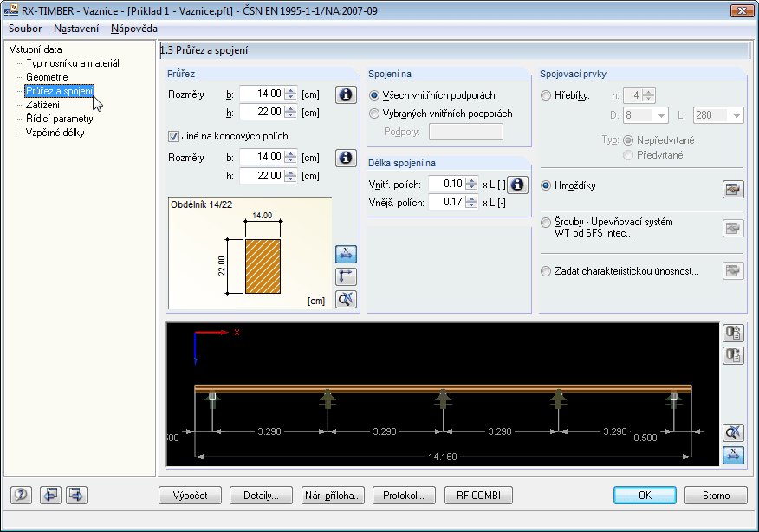Click stepper arrows for end-field width b
The height and width of the screenshot is (532, 759).
pyautogui.click(x=290, y=157)
